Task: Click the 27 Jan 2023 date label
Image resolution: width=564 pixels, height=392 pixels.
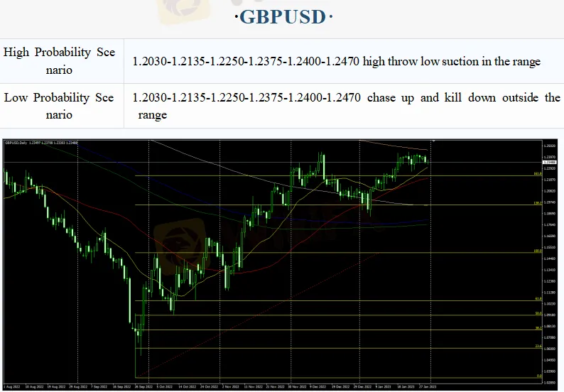Action: pyautogui.click(x=428, y=388)
